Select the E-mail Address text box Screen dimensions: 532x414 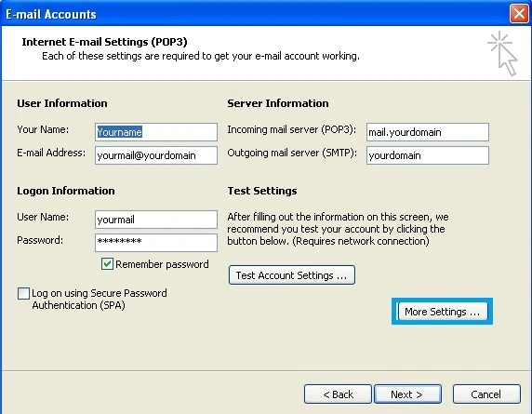click(156, 155)
